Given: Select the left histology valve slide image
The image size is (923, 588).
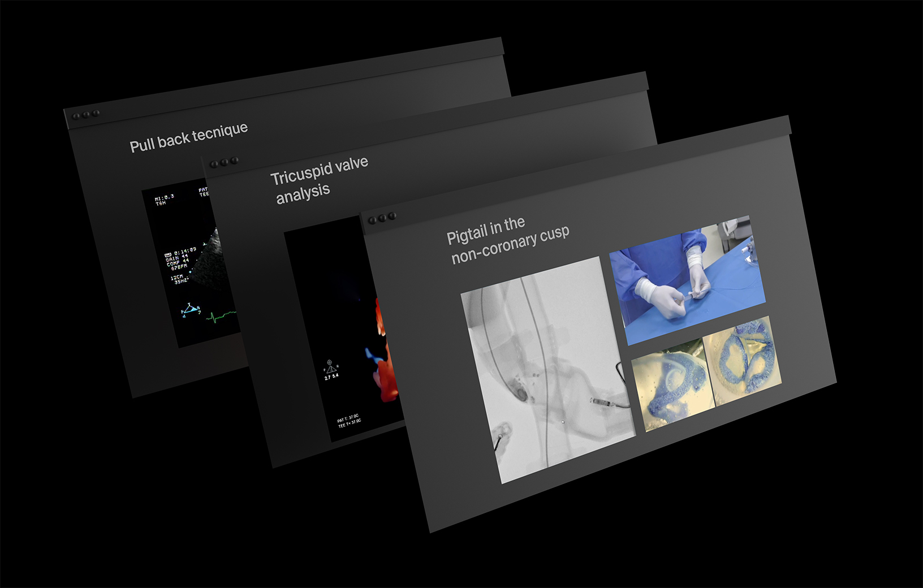Looking at the screenshot, I should (672, 385).
